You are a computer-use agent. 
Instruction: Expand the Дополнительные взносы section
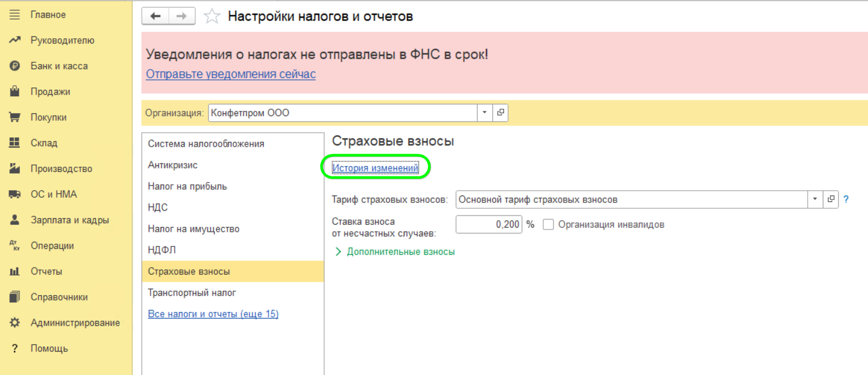[394, 252]
